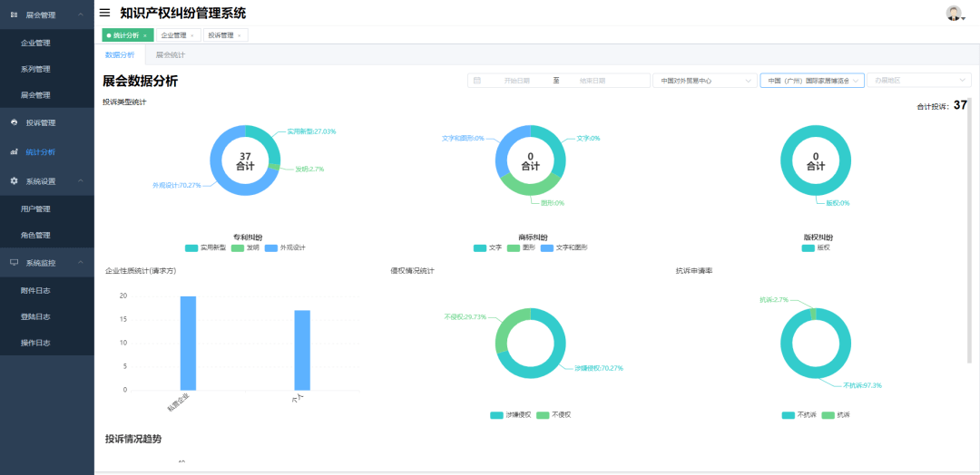Go to 用户管理 in the sidebar

(35, 209)
